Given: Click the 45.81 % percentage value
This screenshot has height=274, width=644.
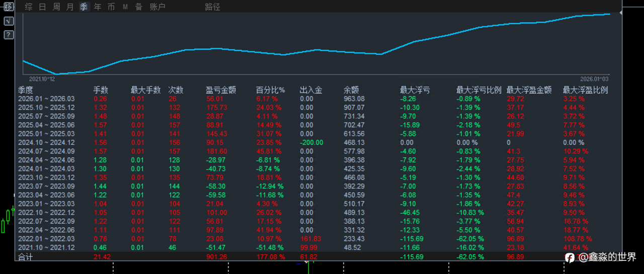Looking at the screenshot, I should pos(269,151).
